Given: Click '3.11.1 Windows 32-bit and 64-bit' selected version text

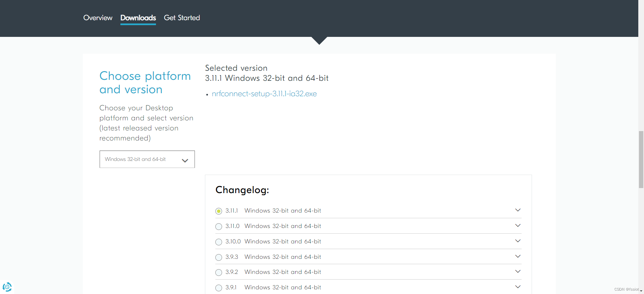Looking at the screenshot, I should pos(267,78).
